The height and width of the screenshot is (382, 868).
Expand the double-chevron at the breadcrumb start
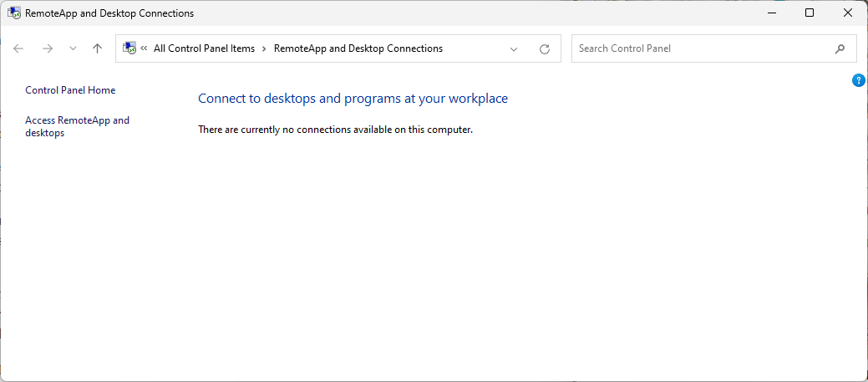(145, 48)
